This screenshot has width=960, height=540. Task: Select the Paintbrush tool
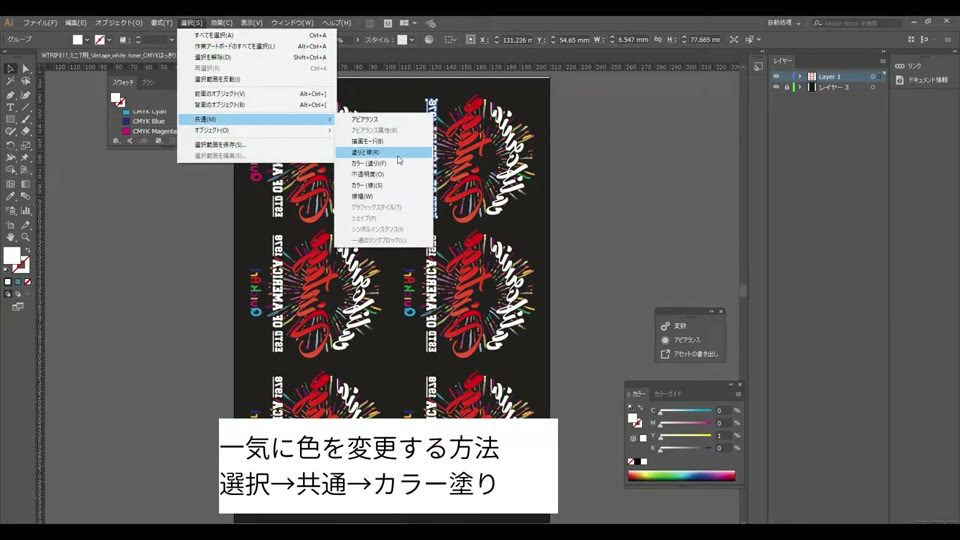pyautogui.click(x=26, y=119)
